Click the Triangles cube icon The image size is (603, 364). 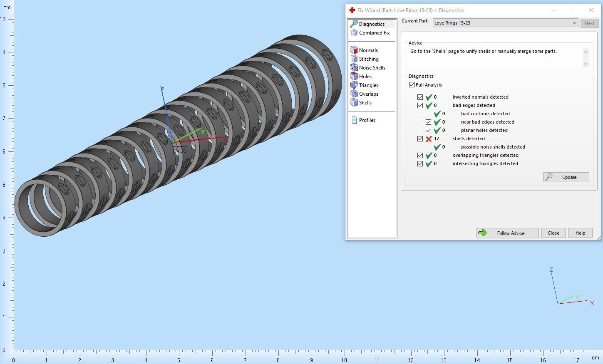click(x=354, y=85)
